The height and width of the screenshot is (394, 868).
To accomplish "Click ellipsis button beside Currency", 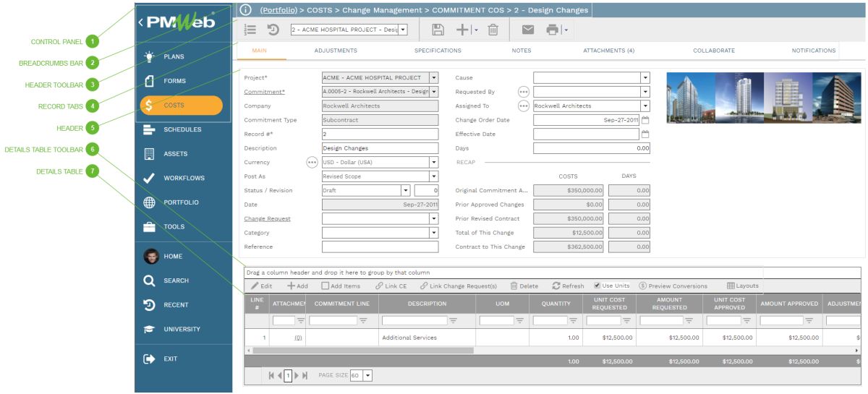I will [312, 162].
